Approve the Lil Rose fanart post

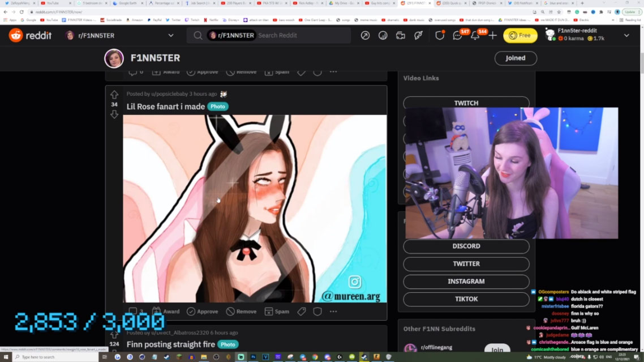[x=203, y=312]
